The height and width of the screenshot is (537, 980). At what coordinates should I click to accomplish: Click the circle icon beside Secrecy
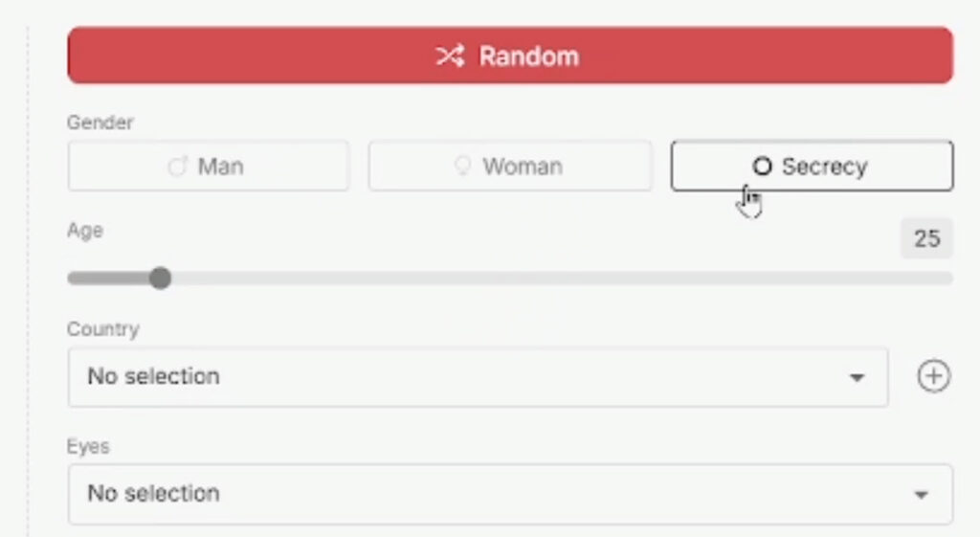(x=762, y=167)
